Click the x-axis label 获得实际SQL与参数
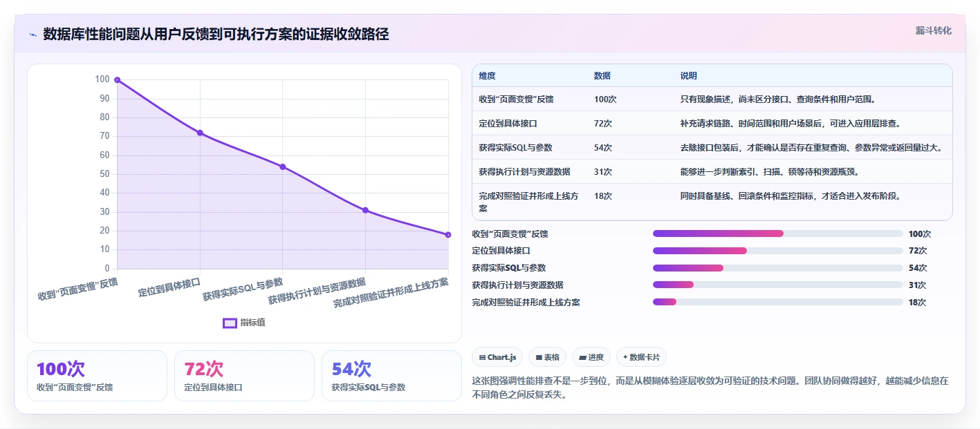The height and width of the screenshot is (429, 980). pos(243,290)
